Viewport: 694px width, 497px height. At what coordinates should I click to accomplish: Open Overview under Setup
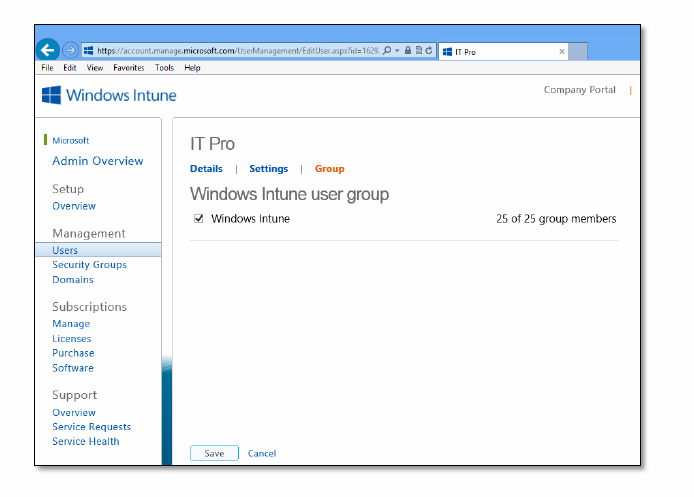coord(74,206)
